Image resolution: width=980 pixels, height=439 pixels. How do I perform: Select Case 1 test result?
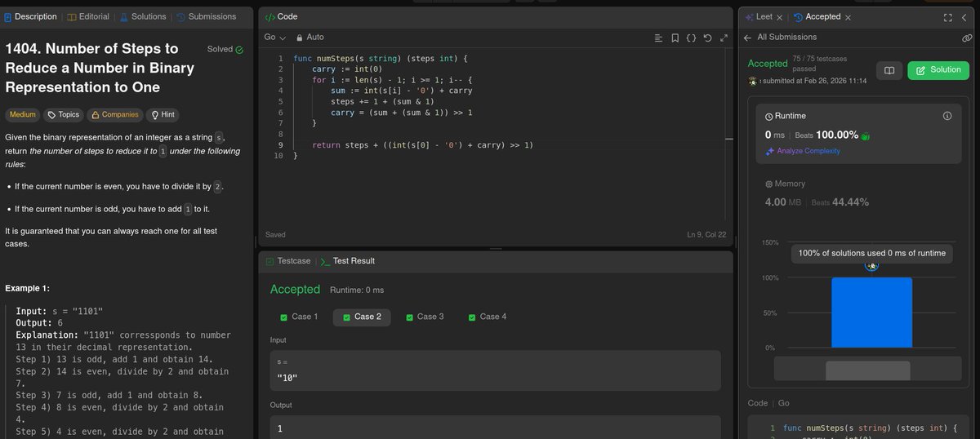point(299,317)
